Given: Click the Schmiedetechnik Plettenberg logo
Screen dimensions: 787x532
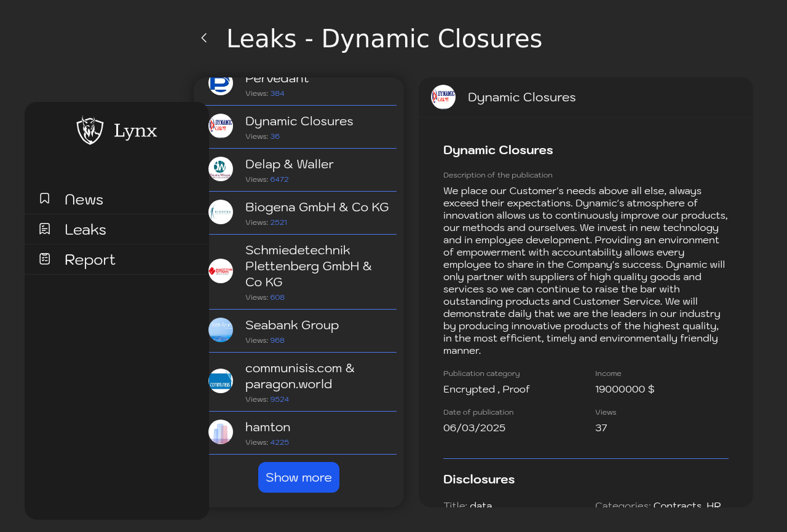Looking at the screenshot, I should click(x=221, y=271).
